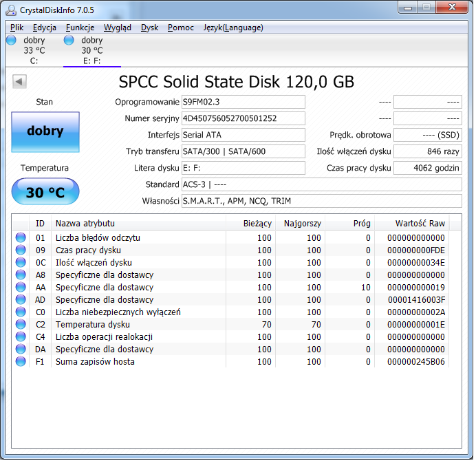This screenshot has height=461, width=476.
Task: Click status orb for attribute A8
Action: (21, 275)
